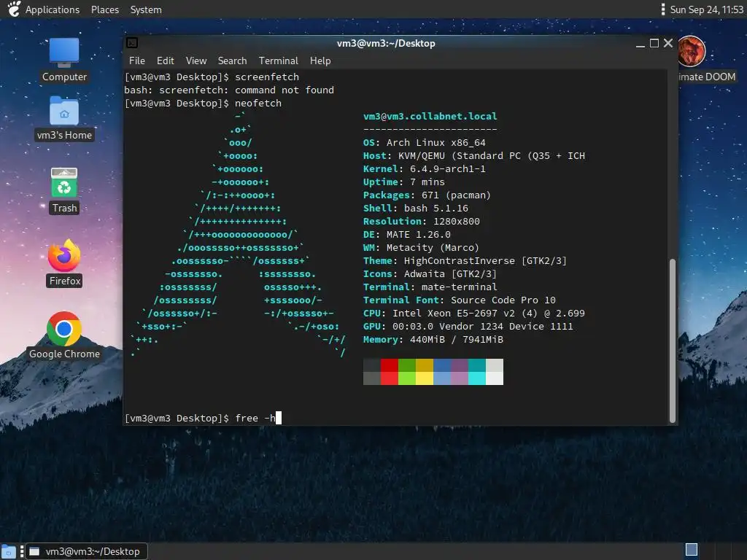This screenshot has width=747, height=560.
Task: Open the Help menu in the terminal
Action: [x=320, y=61]
